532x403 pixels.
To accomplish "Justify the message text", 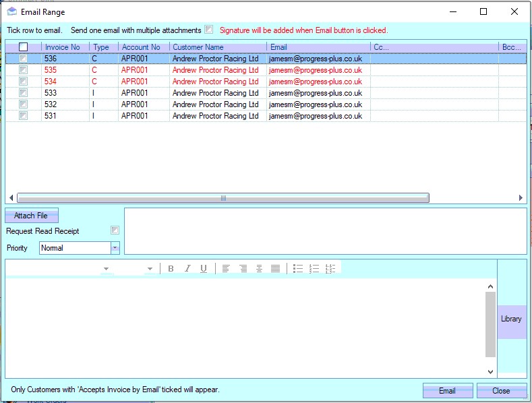I will pos(275,268).
